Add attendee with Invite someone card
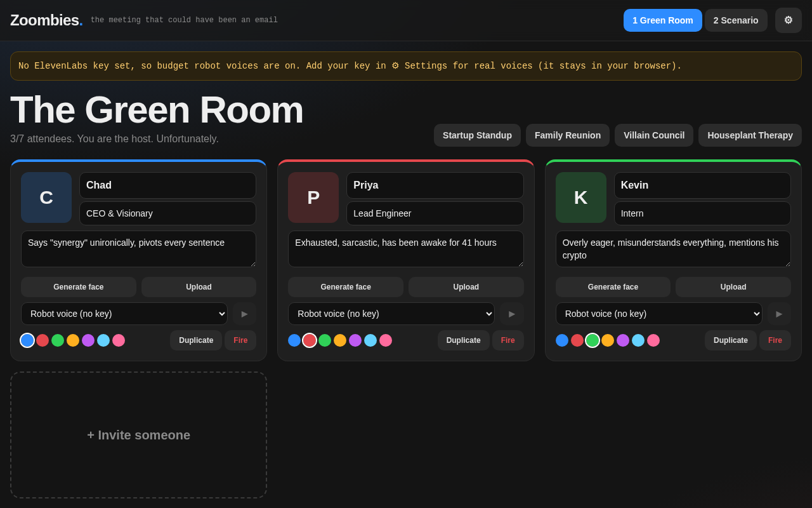The height and width of the screenshot is (508, 812). [x=138, y=435]
